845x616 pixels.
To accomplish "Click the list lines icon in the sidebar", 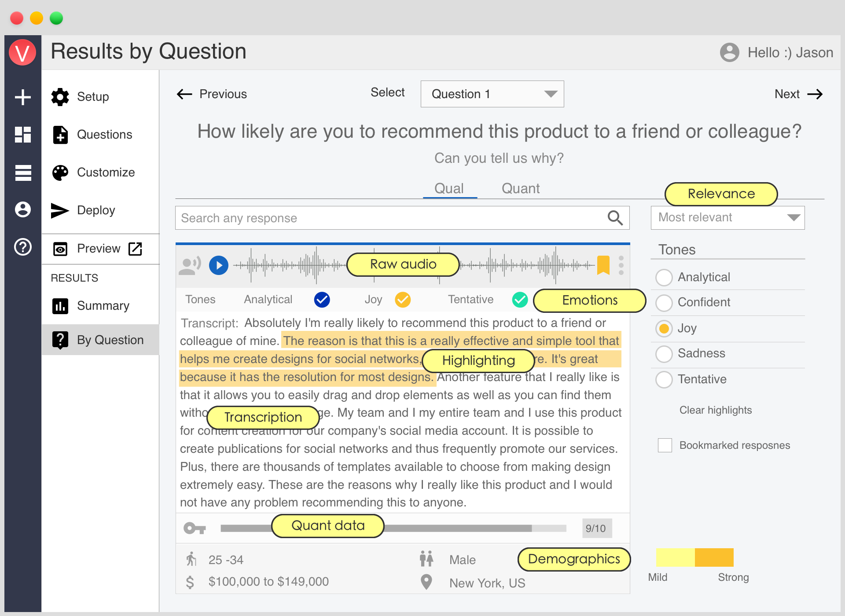I will click(23, 172).
